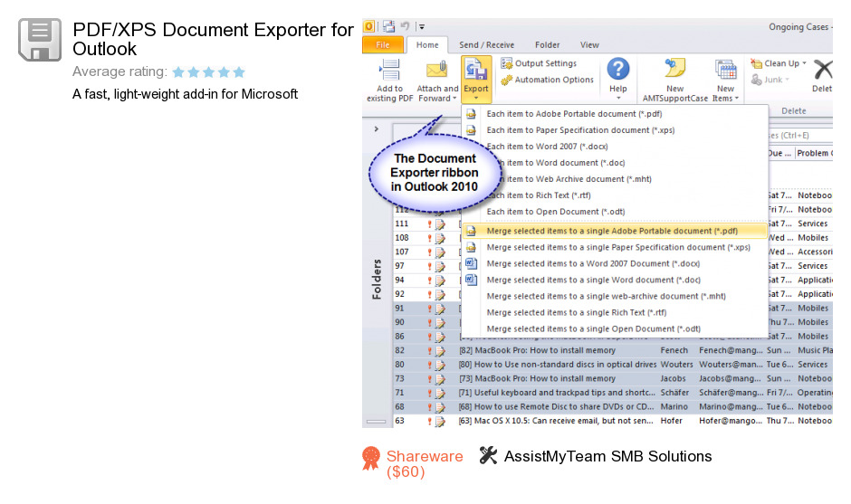851x504 pixels.
Task: Switch to the View tab
Action: [x=589, y=45]
